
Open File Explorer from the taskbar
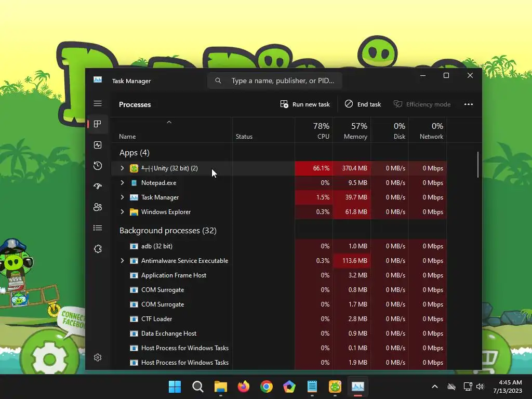pos(220,387)
